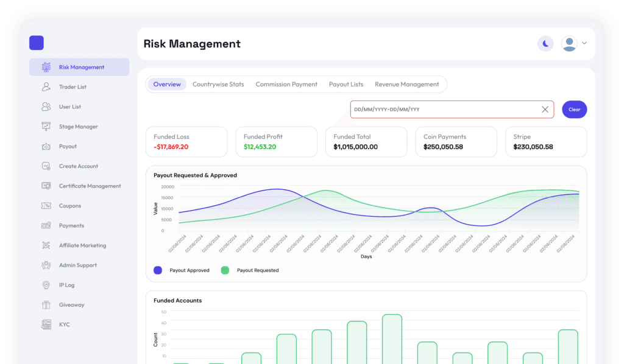
Task: Click the Funded Loss card
Action: (186, 142)
